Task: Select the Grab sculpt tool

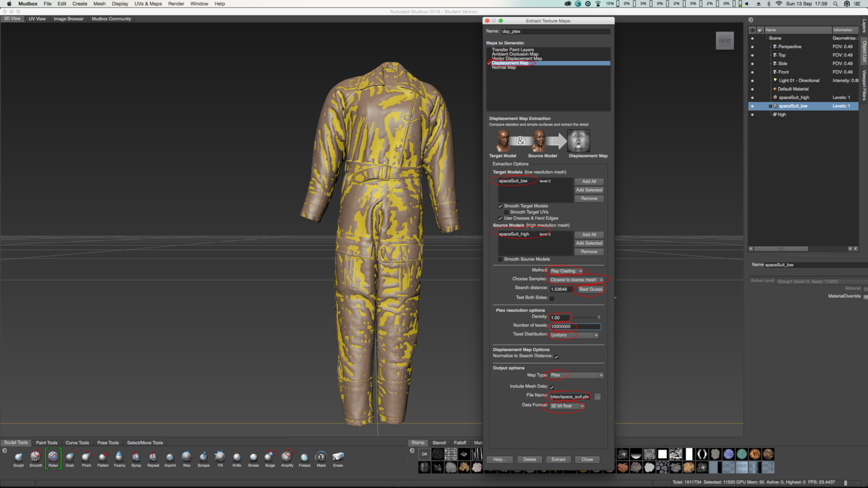Action: [x=69, y=457]
